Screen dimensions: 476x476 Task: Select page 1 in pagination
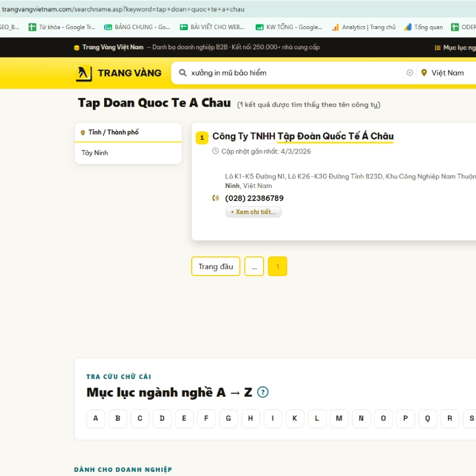coord(277,267)
